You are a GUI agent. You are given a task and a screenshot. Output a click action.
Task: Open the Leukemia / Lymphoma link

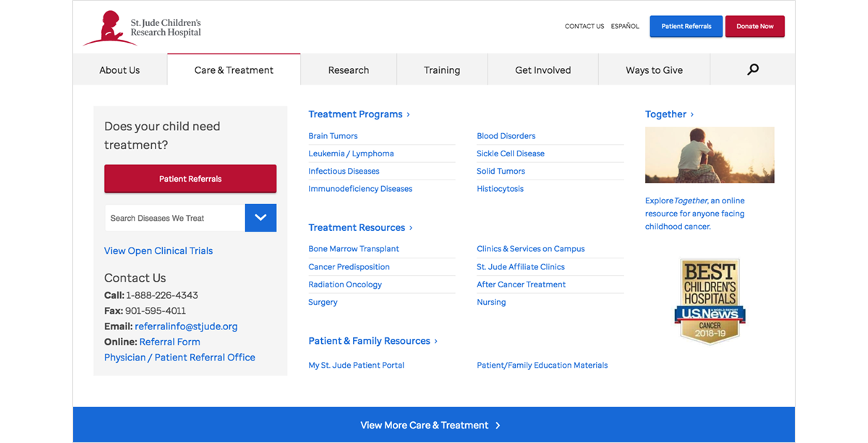pos(351,153)
